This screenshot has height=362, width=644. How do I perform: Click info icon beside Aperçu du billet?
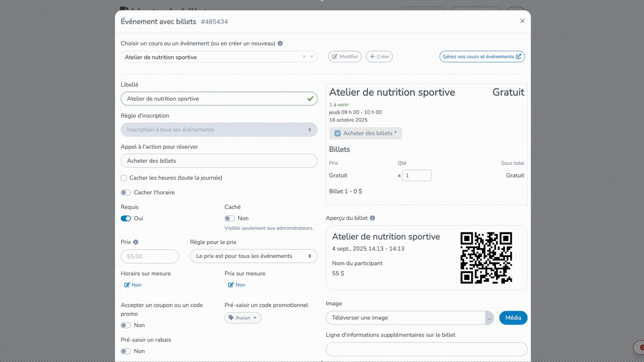point(372,218)
